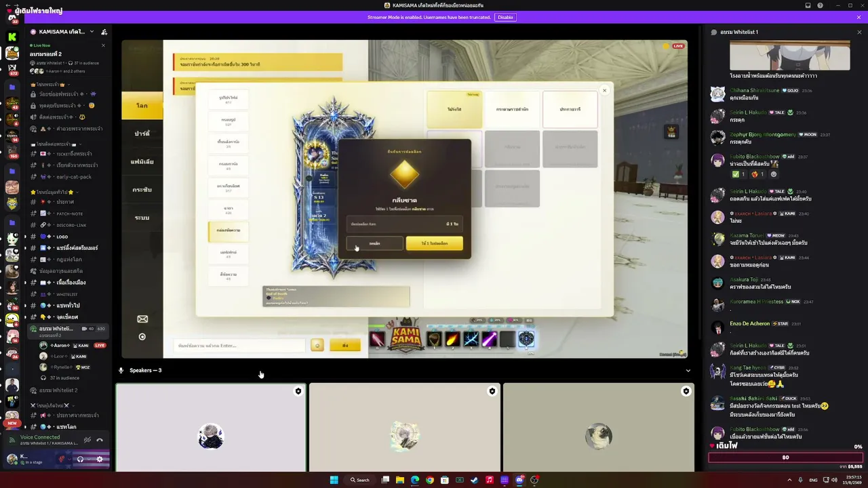The width and height of the screenshot is (868, 488).
Task: Open the red music app in taskbar
Action: 490,480
